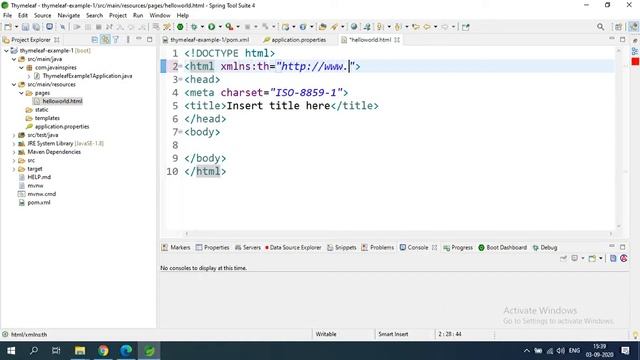Click inside the meta charset line
This screenshot has width=640, height=360.
coord(266,93)
